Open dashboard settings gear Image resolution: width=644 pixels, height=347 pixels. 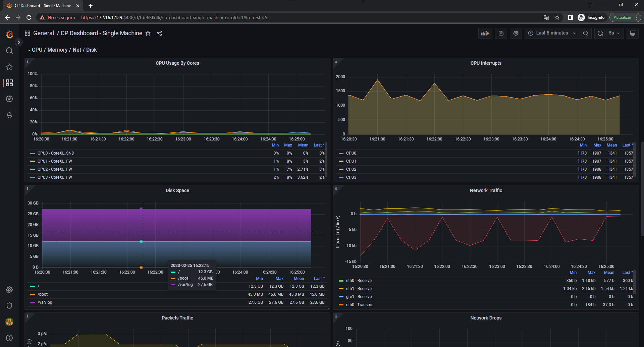coord(516,33)
